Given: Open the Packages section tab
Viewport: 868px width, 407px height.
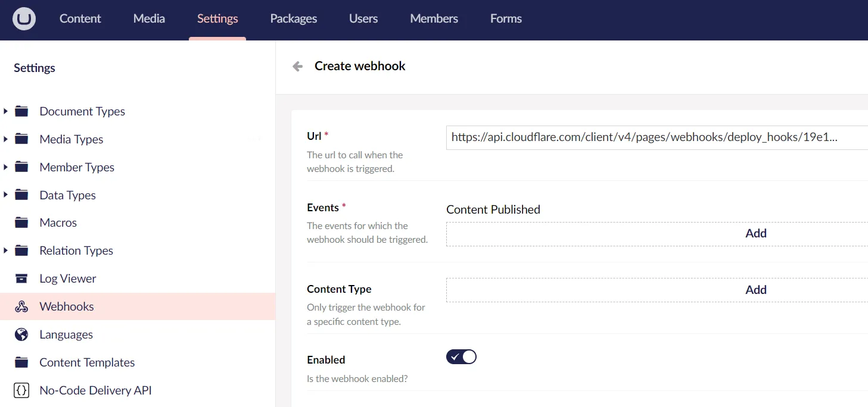Looking at the screenshot, I should pos(293,18).
